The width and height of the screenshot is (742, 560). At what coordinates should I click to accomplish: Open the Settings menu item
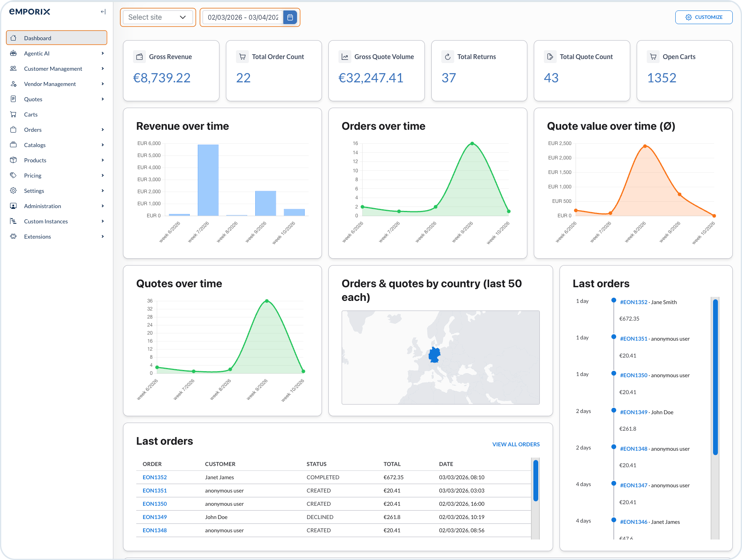tap(34, 191)
